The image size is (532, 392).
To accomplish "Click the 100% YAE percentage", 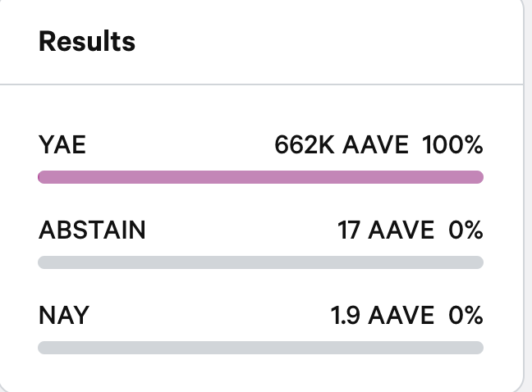I will tap(452, 145).
